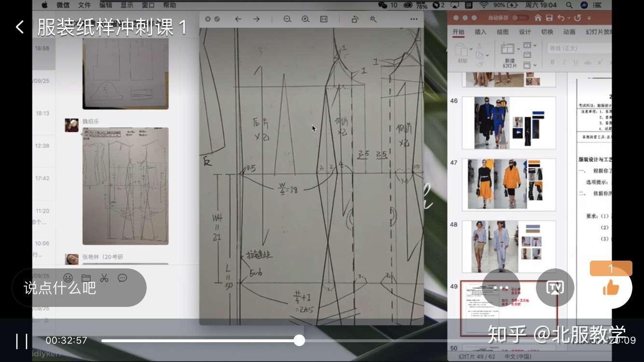Toggle strikethrough formatting in PowerPoint
The height and width of the screenshot is (362, 644).
588,62
